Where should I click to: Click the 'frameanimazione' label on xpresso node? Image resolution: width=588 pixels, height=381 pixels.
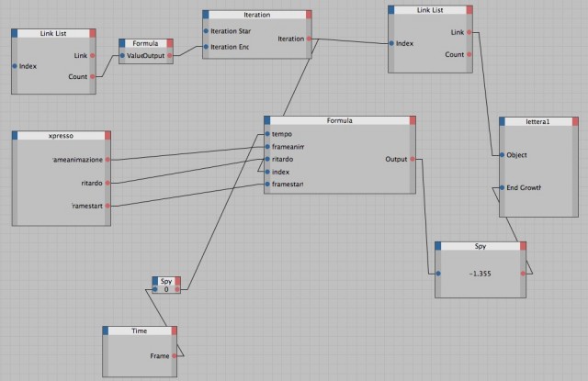pyautogui.click(x=77, y=160)
